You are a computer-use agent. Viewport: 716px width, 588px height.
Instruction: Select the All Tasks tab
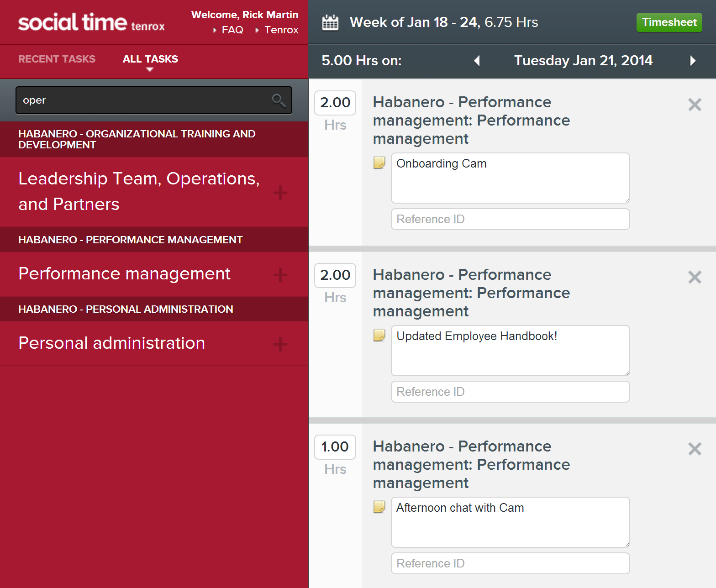tap(150, 59)
